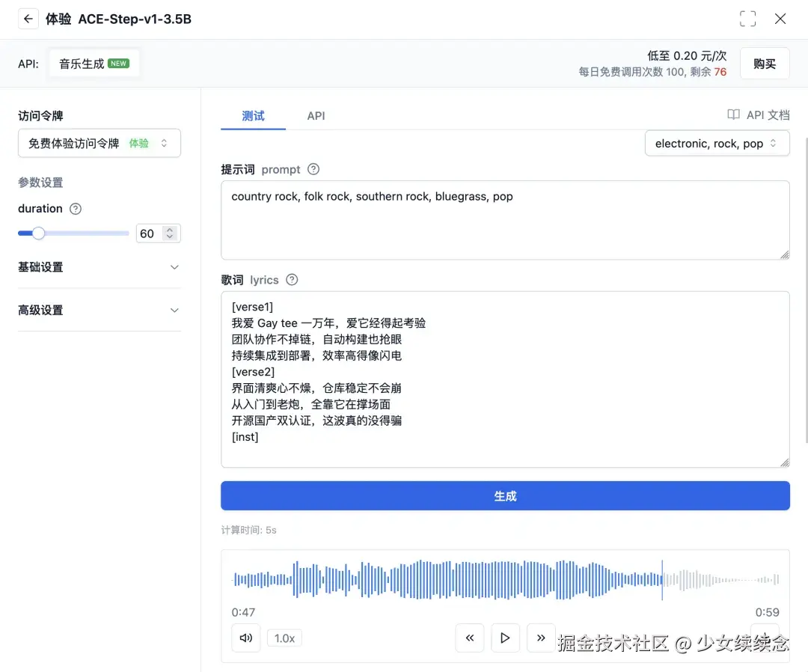
Task: Enter fullscreen mode with the expand icon
Action: coord(747,19)
